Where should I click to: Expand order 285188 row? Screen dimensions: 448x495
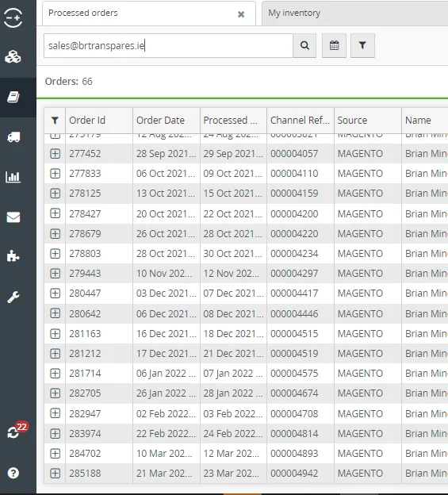pos(56,474)
